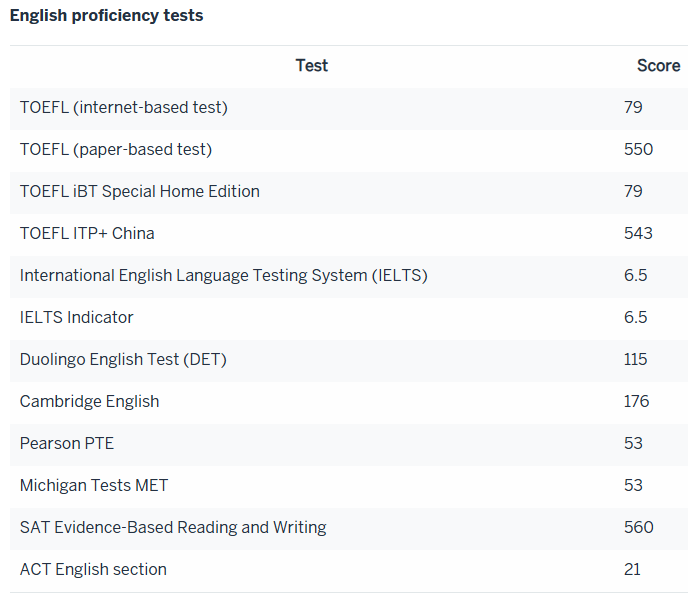Click the Duolingo English Test (DET) label
688x593 pixels.
pyautogui.click(x=123, y=359)
